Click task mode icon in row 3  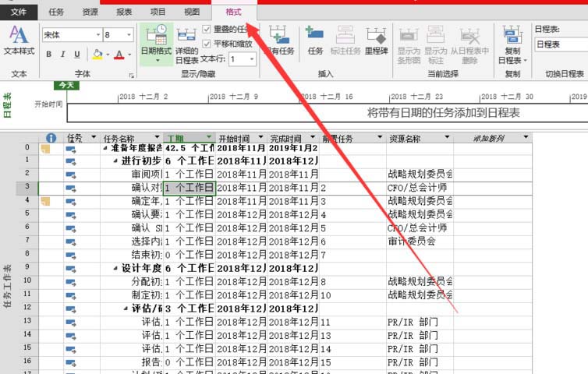pyautogui.click(x=71, y=188)
